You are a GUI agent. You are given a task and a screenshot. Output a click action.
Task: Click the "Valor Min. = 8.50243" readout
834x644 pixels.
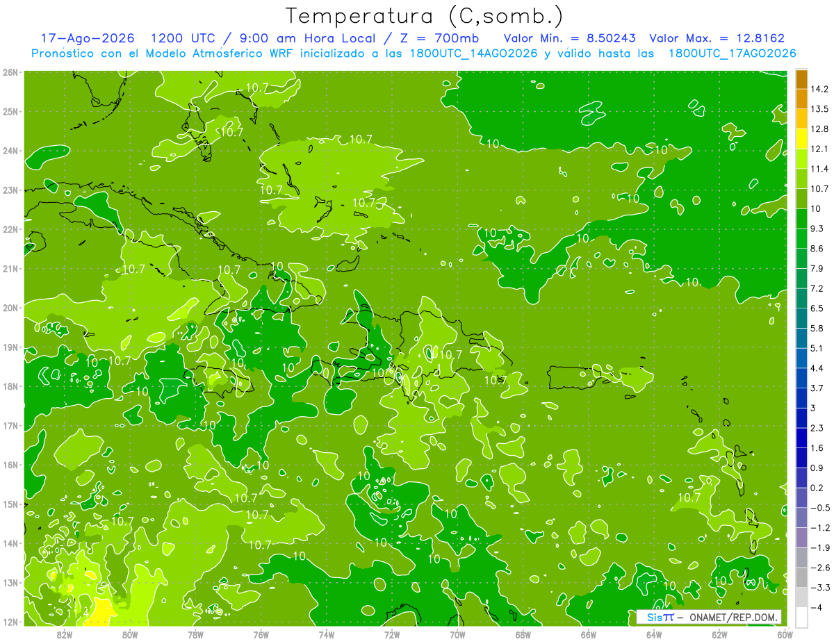tap(569, 38)
